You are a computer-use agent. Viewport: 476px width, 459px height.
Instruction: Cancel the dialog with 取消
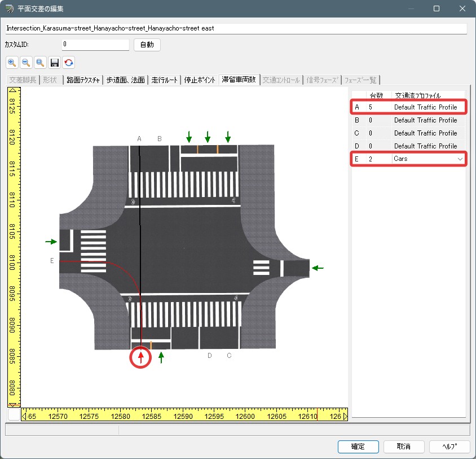coord(404,447)
